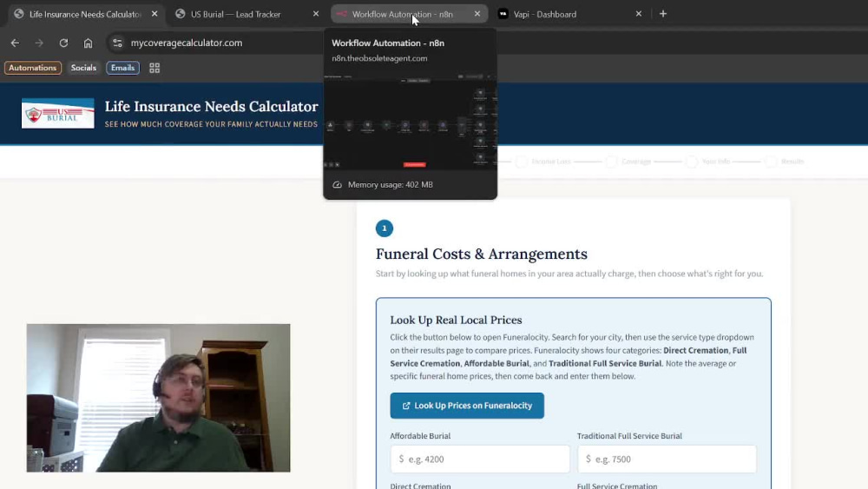Click Look Up Prices on Funeralocity button
868x489 pixels.
(x=467, y=406)
